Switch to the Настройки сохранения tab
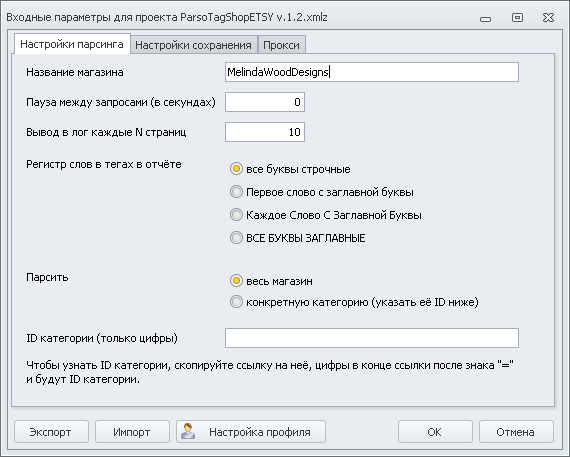570x457 pixels. click(x=193, y=45)
